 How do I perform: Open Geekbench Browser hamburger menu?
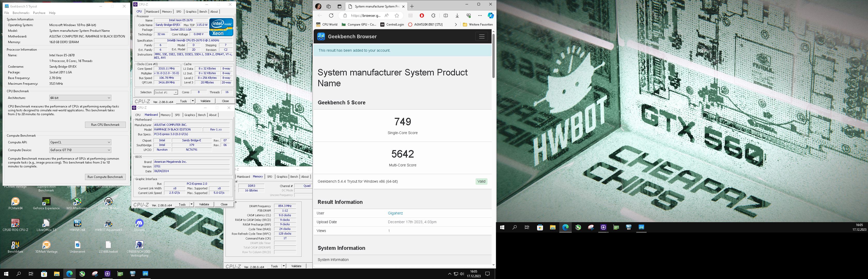pyautogui.click(x=482, y=36)
